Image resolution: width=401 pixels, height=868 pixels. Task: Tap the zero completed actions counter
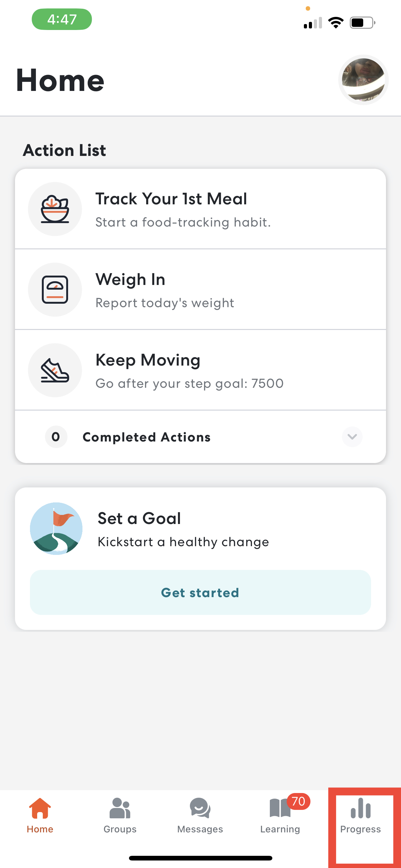(x=56, y=437)
